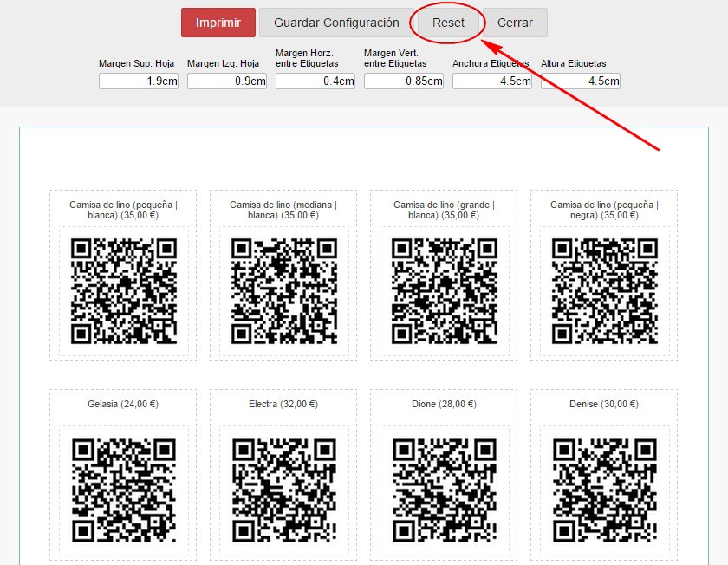
Task: Click the Gelasia QR code
Action: (x=124, y=490)
